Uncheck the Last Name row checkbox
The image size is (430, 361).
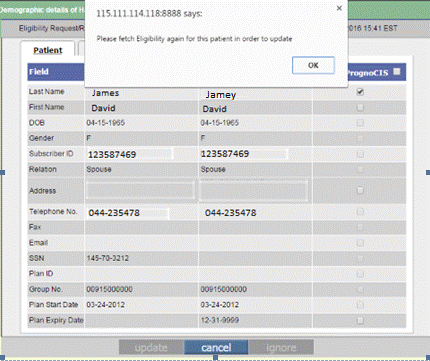(x=360, y=92)
